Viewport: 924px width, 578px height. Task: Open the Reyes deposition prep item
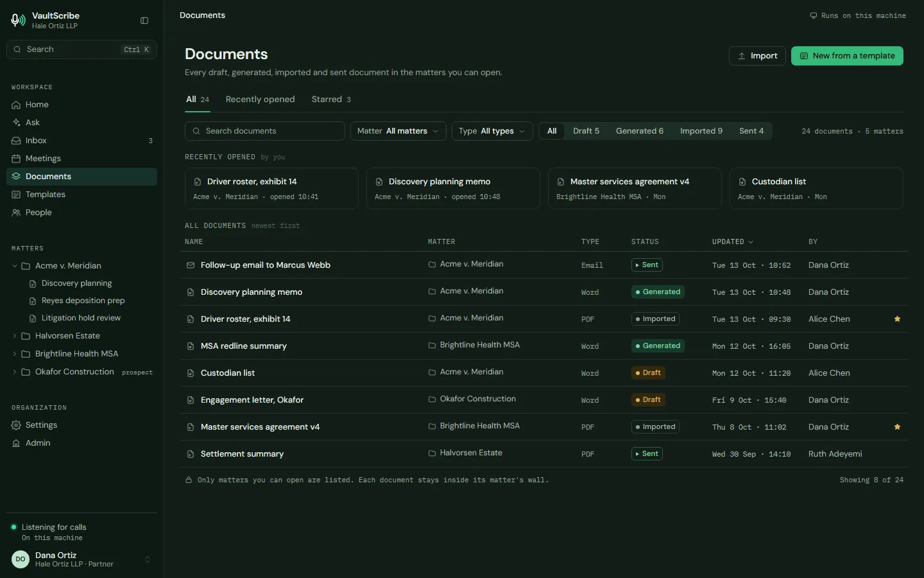tap(83, 301)
